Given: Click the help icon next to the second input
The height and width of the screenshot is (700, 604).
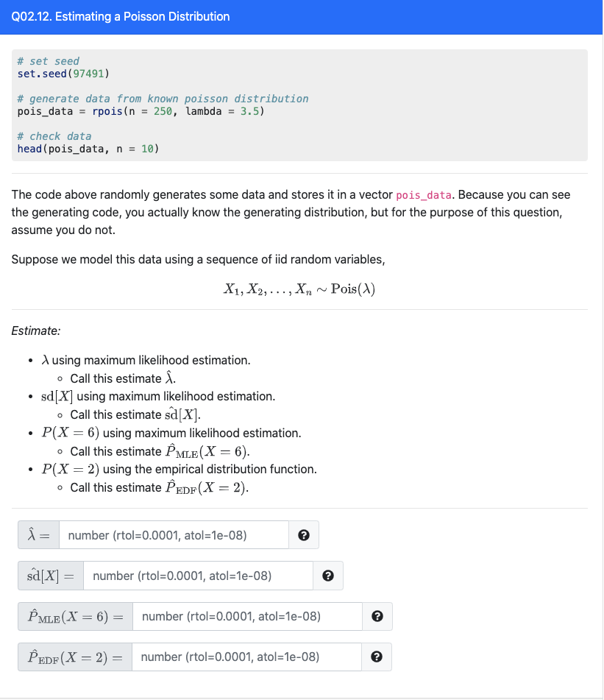Looking at the screenshot, I should [328, 576].
